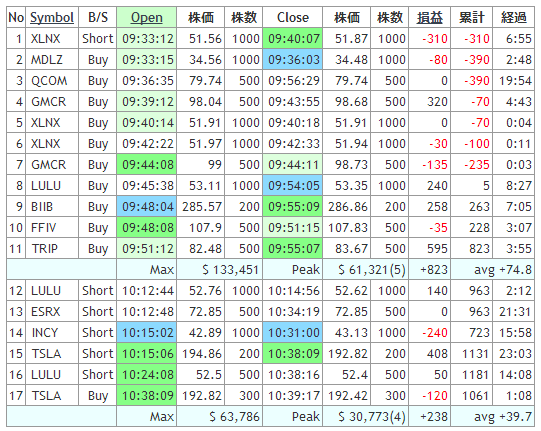
Task: Click cumulative value 1061
Action: point(472,396)
